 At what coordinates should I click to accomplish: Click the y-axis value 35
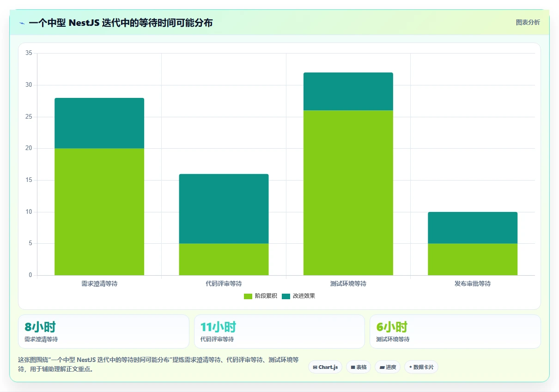pyautogui.click(x=29, y=53)
